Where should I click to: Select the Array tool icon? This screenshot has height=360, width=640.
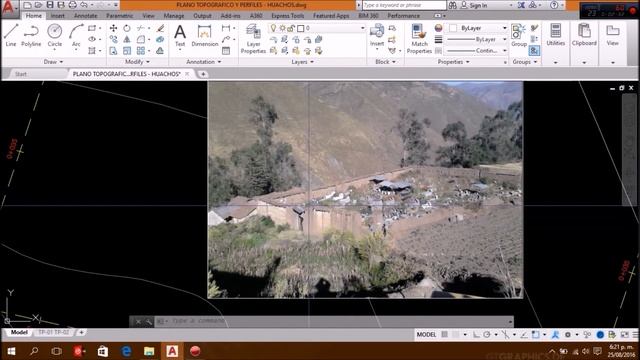[x=141, y=51]
